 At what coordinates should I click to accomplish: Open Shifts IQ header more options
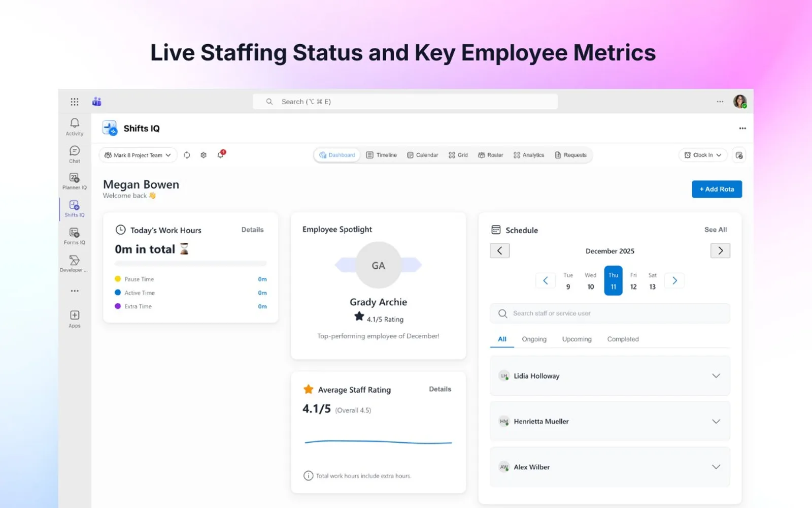tap(742, 129)
